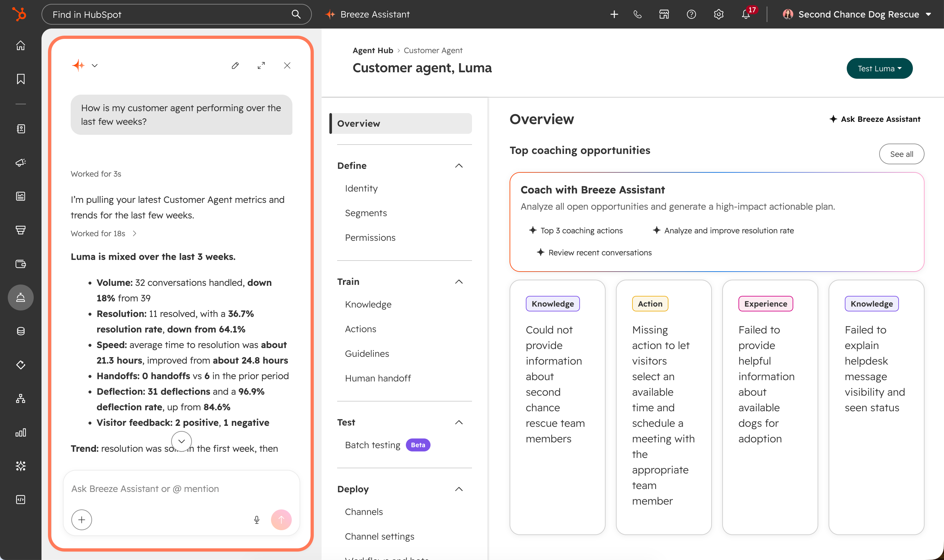Open the rescue team members Knowledge card
944x560 pixels.
click(557, 407)
